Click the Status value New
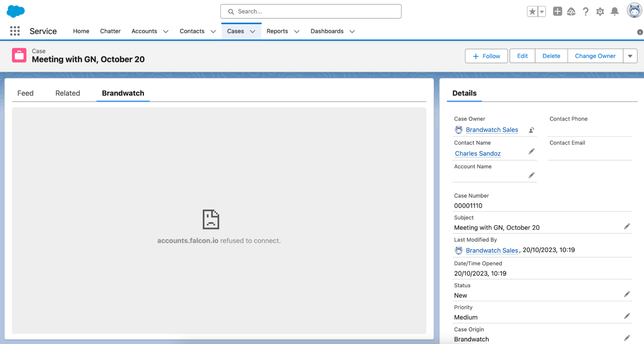644x344 pixels. tap(460, 295)
